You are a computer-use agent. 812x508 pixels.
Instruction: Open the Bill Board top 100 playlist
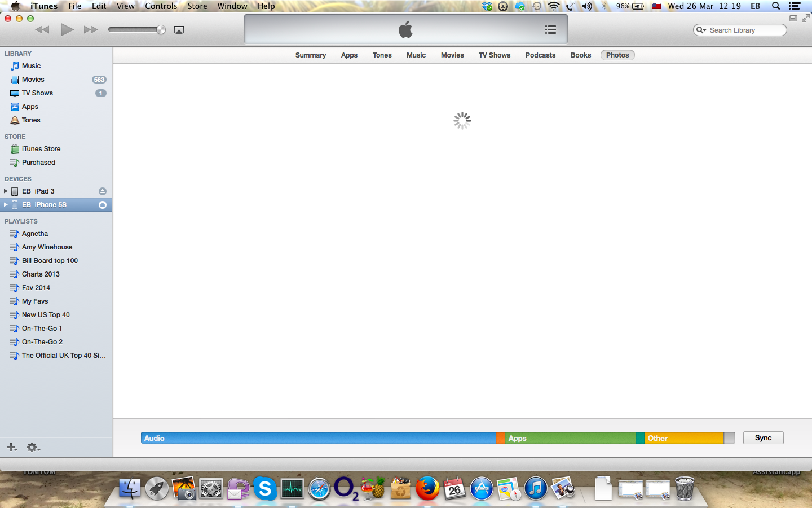click(56, 261)
